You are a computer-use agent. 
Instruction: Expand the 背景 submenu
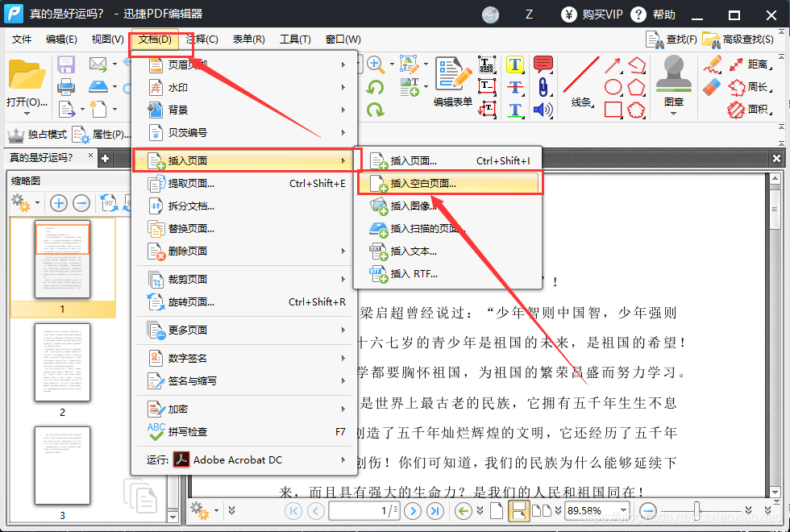pyautogui.click(x=244, y=110)
